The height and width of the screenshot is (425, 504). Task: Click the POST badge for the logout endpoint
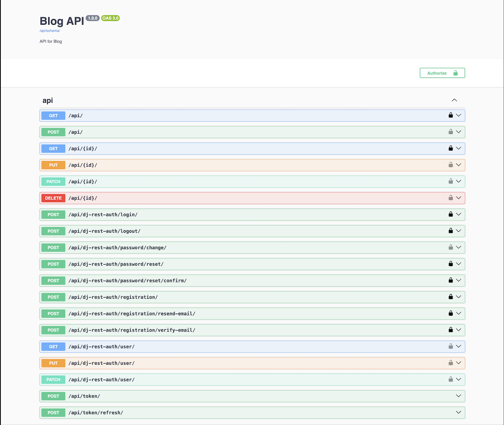(53, 231)
